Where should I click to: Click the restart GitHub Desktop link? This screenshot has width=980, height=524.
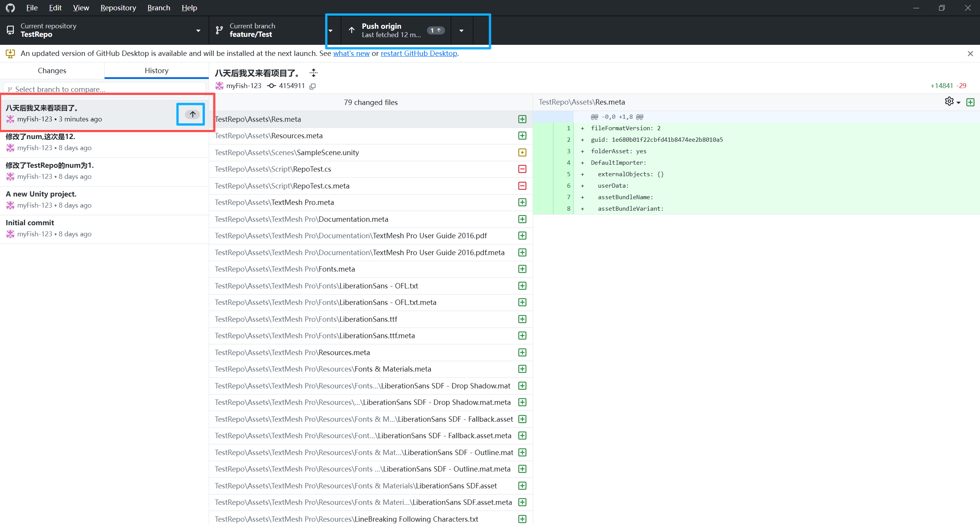[419, 53]
